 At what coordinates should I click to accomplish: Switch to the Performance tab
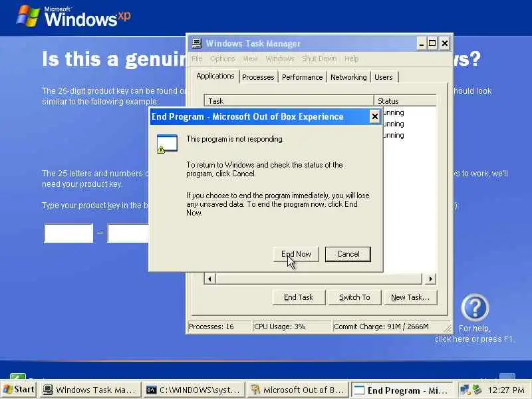(x=303, y=77)
